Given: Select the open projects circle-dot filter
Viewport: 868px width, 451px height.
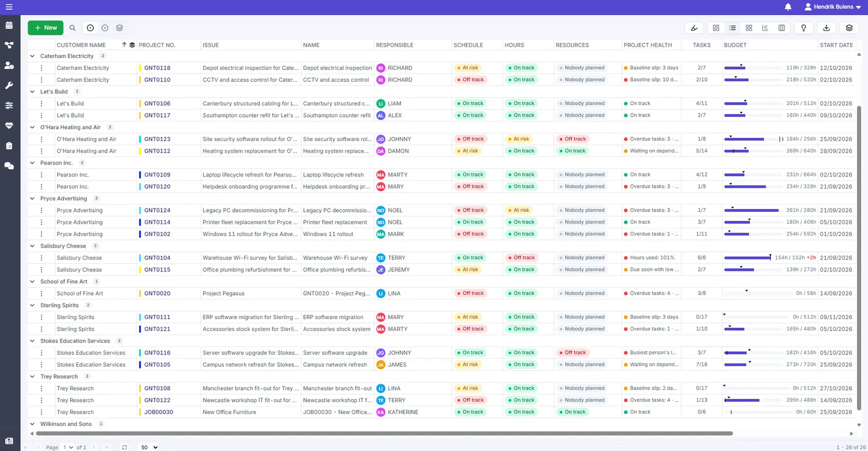Looking at the screenshot, I should point(90,28).
